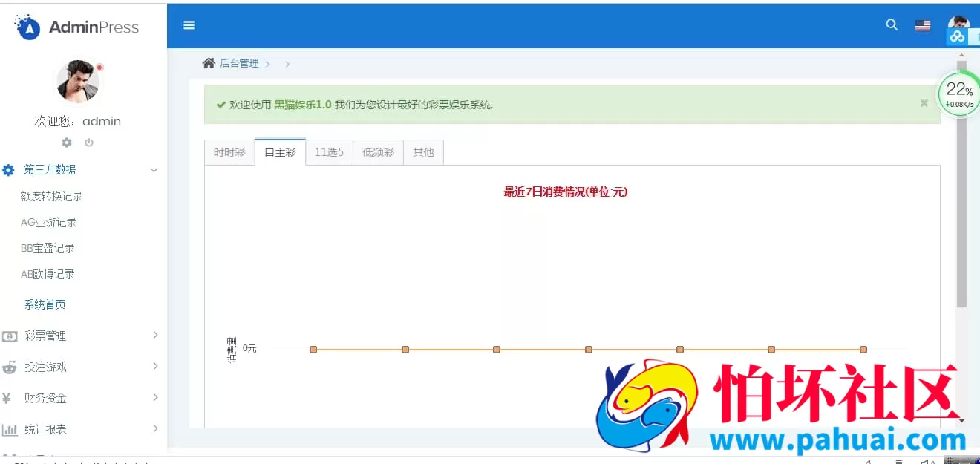This screenshot has height=464, width=980.
Task: Click the network speed indicator in the tray
Action: pyautogui.click(x=960, y=103)
